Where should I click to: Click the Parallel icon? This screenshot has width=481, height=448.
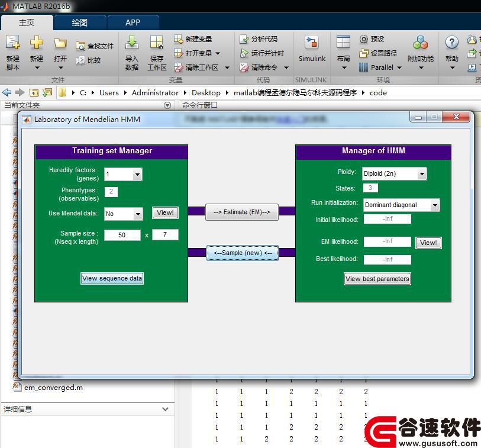coord(363,67)
